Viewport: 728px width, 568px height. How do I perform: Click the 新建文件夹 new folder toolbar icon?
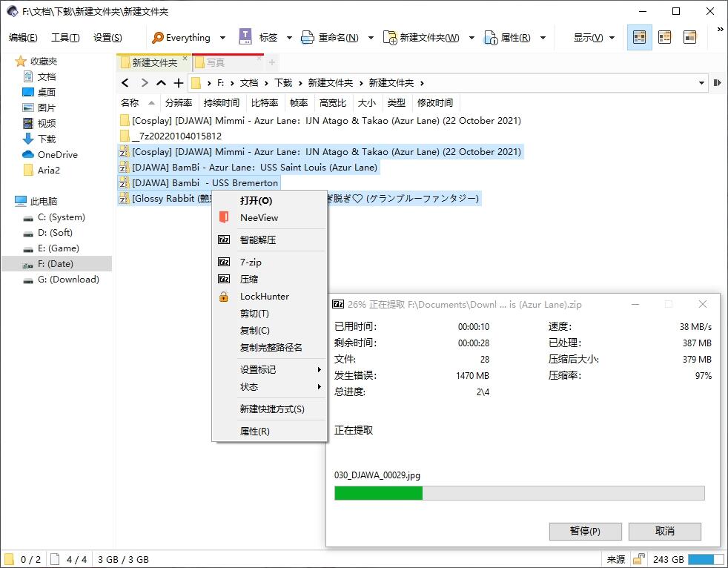(389, 38)
